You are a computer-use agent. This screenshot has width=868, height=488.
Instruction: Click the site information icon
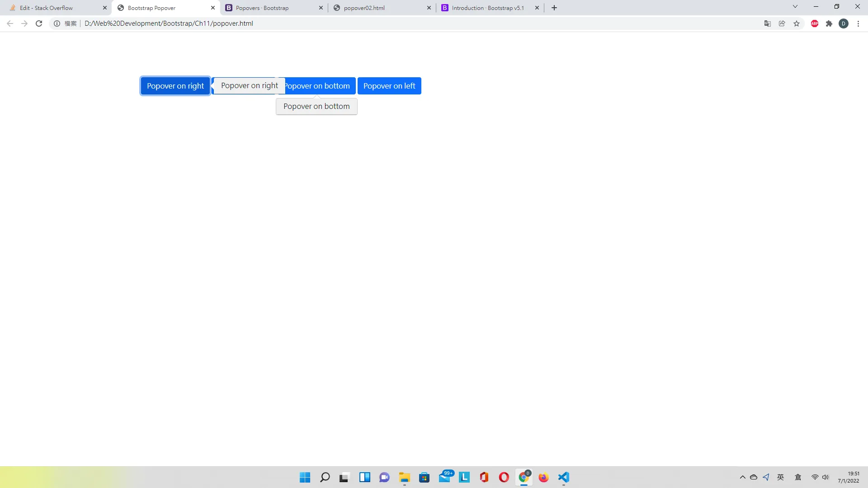(x=57, y=23)
